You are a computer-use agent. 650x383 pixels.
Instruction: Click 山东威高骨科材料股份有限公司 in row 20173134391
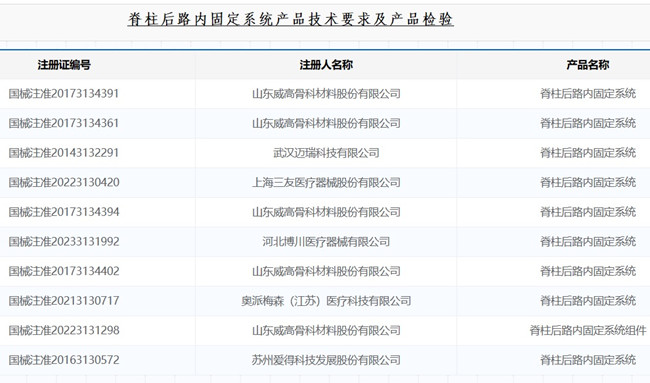[x=326, y=94]
